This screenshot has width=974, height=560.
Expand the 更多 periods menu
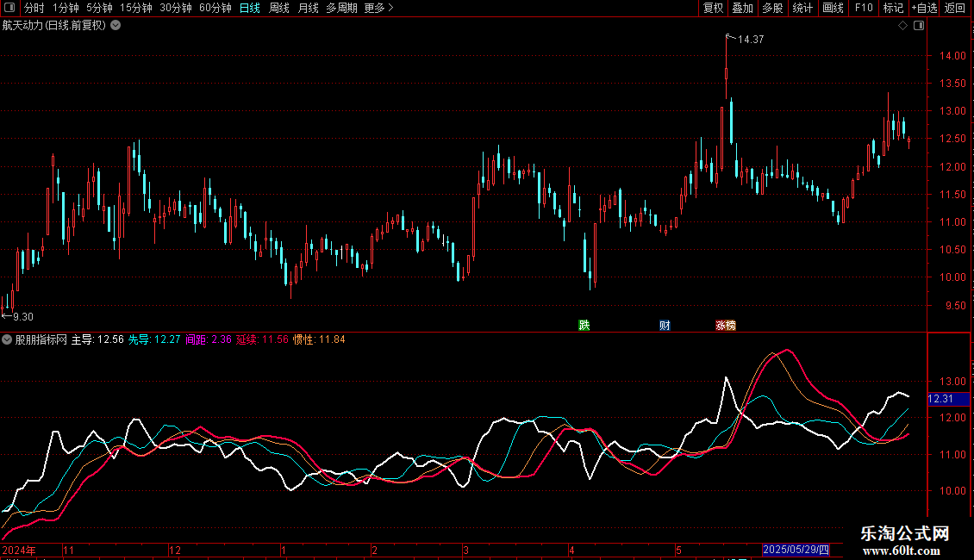click(378, 8)
